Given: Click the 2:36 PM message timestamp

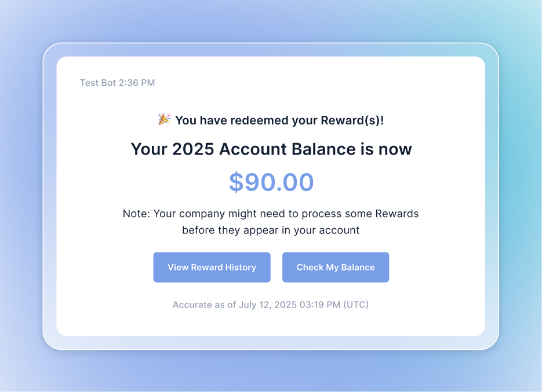Looking at the screenshot, I should click(x=137, y=83).
